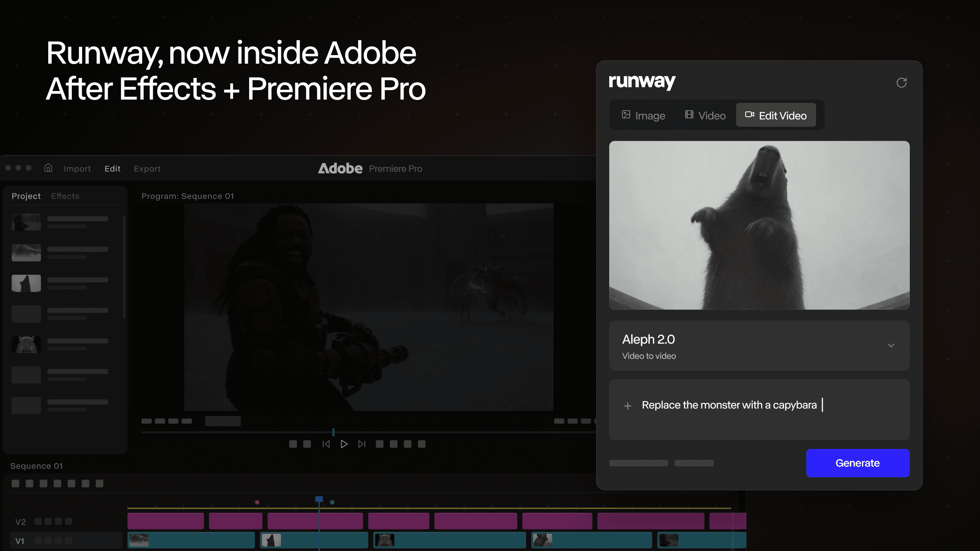Click the prompt field reading Replace the monster
This screenshot has width=980, height=551.
pos(759,410)
